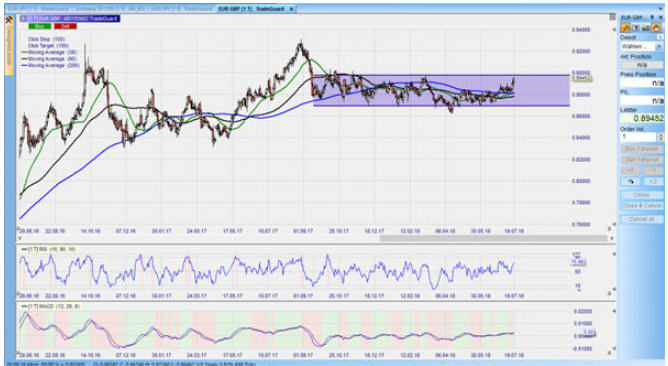
Task: Click the hammer tools icon at top-left
Action: coord(9,20)
